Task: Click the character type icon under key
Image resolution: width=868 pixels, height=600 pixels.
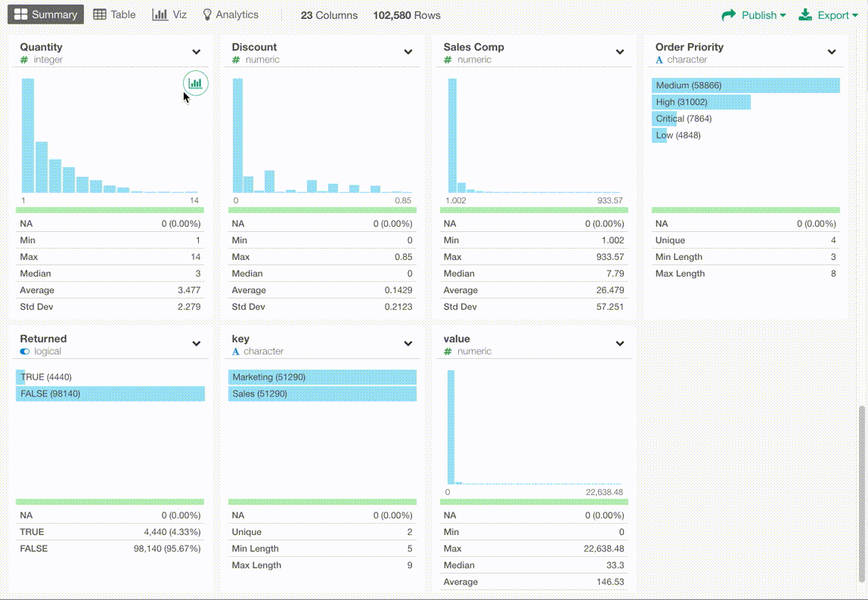Action: [x=236, y=351]
